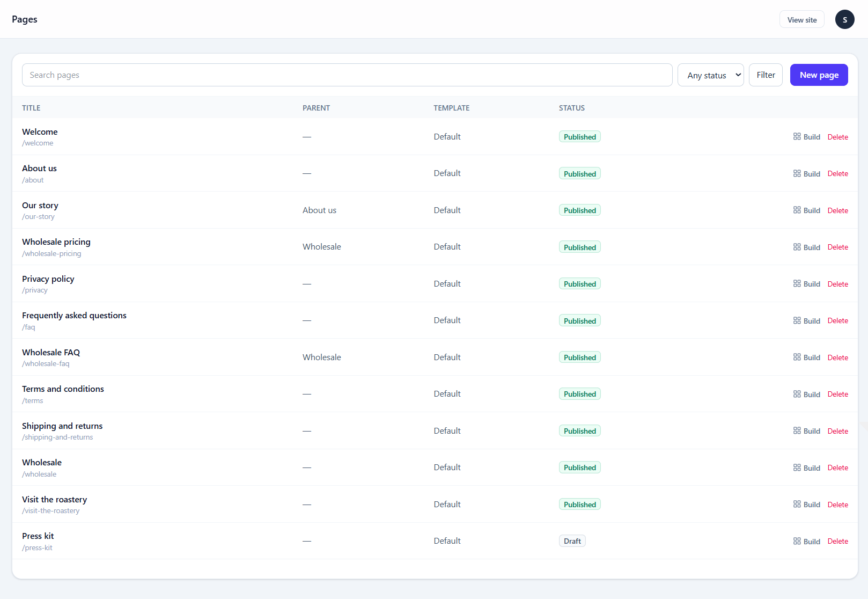Open View site link
The height and width of the screenshot is (599, 868).
(801, 20)
